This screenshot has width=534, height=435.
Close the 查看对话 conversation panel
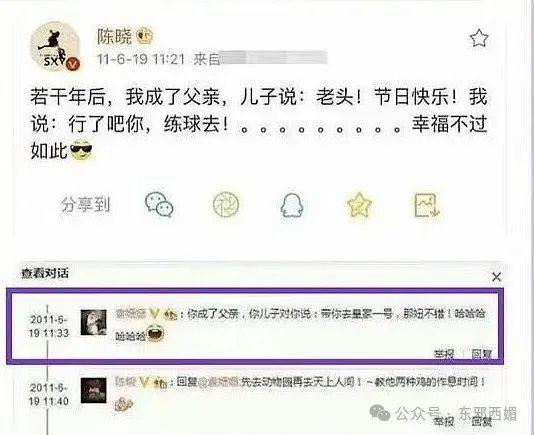click(x=497, y=277)
